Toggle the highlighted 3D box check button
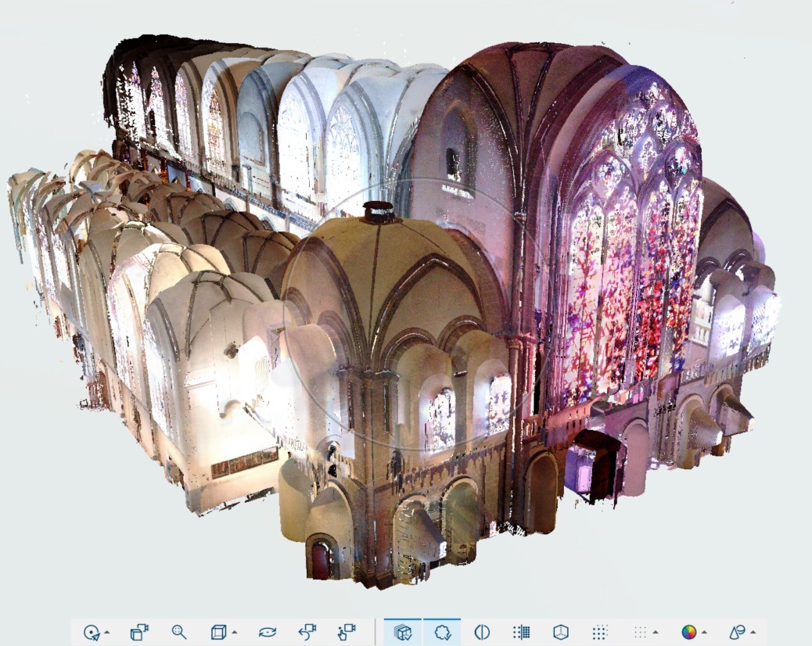Viewport: 812px width, 646px height. (403, 632)
